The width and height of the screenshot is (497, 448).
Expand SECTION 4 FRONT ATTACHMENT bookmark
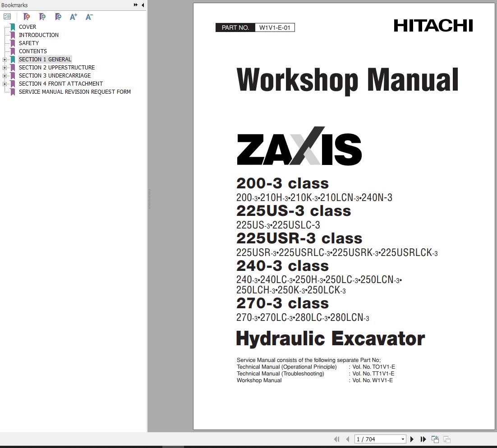[x=5, y=84]
